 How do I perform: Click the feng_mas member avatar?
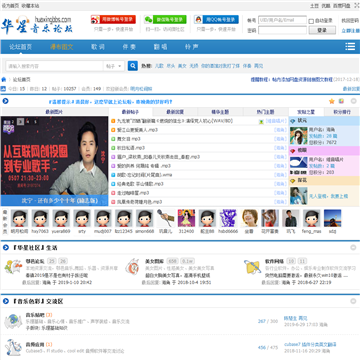pos(312,218)
